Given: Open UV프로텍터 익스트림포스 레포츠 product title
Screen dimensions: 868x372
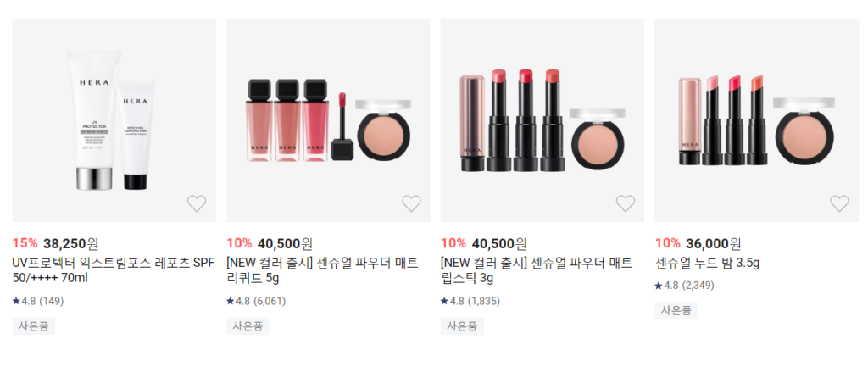Looking at the screenshot, I should coord(113,270).
